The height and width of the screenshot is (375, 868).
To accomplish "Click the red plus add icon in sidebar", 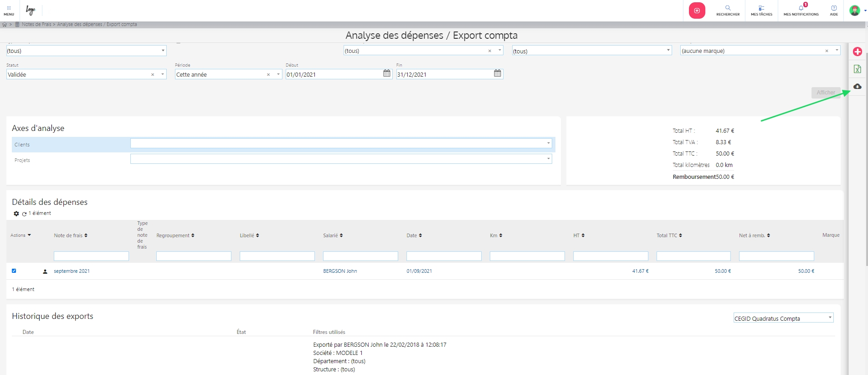I will point(857,52).
